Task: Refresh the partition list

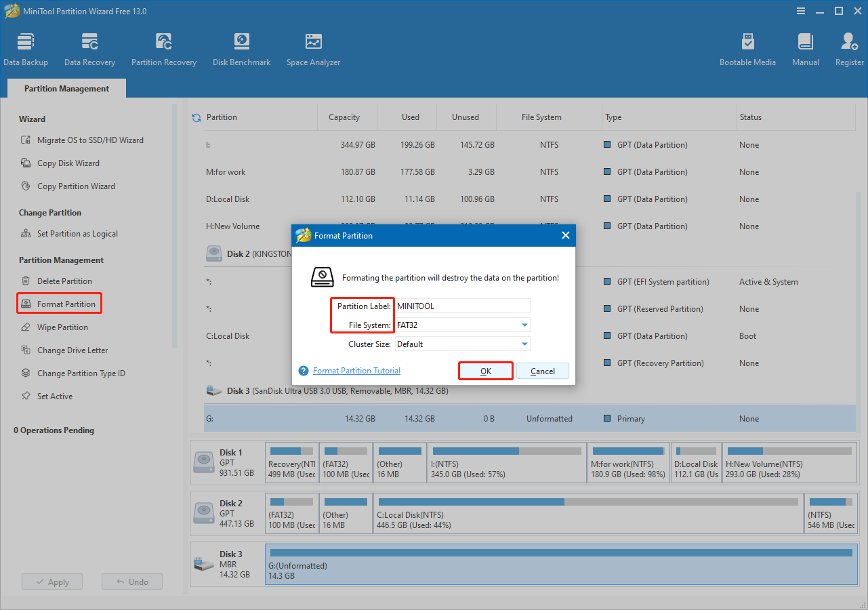Action: [x=196, y=117]
